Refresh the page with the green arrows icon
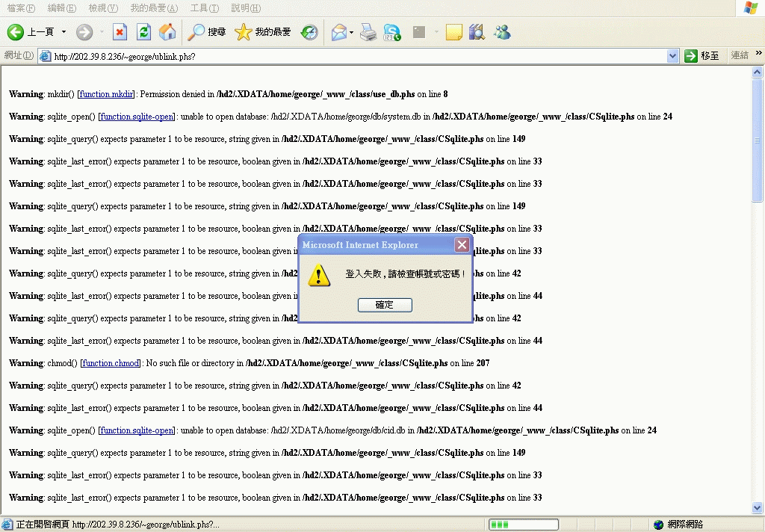 [143, 32]
